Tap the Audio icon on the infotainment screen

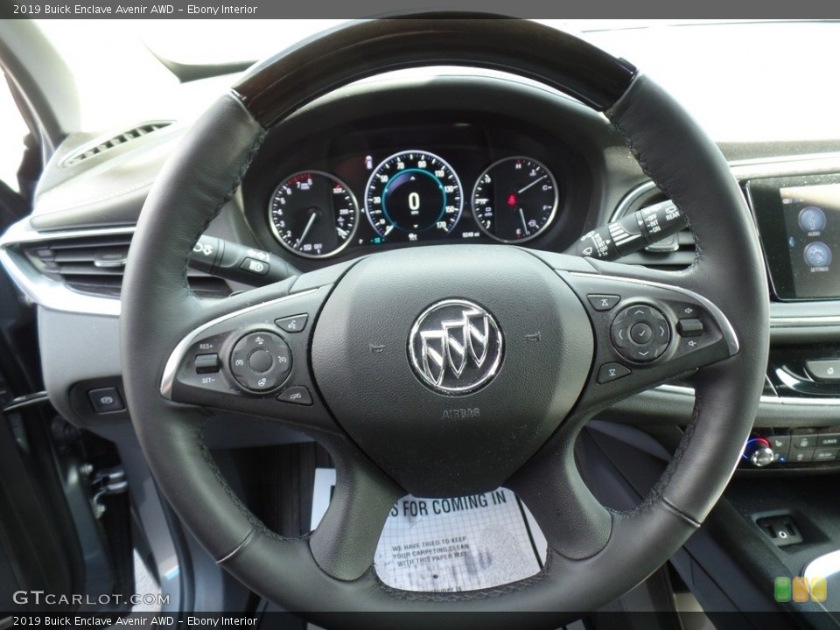click(813, 220)
